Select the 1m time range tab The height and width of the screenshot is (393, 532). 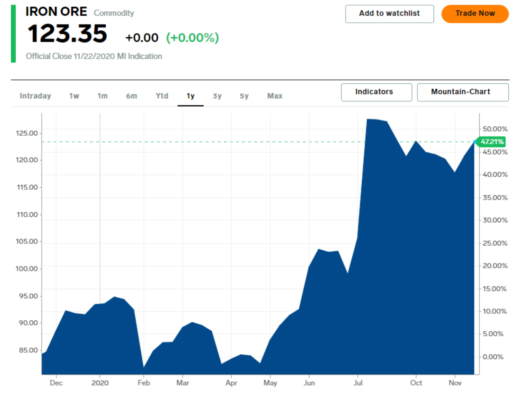[103, 96]
